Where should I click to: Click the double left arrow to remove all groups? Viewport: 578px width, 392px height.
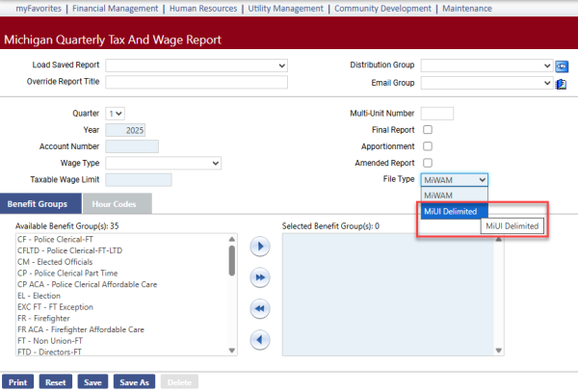pos(259,308)
